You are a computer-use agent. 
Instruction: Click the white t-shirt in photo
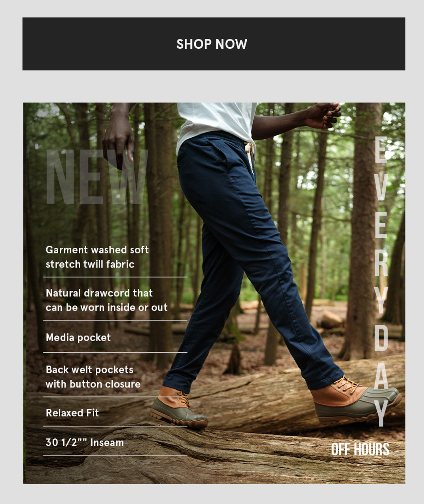[x=216, y=122]
